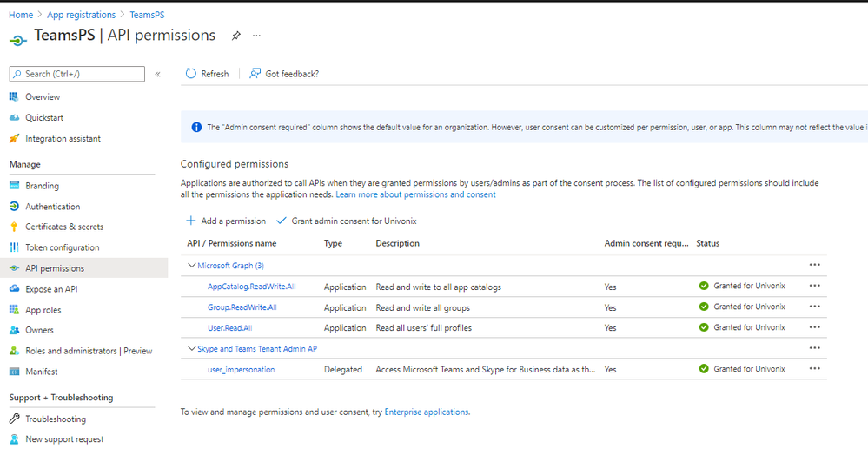The width and height of the screenshot is (868, 468).
Task: Open the Enterprise applications link
Action: click(427, 412)
